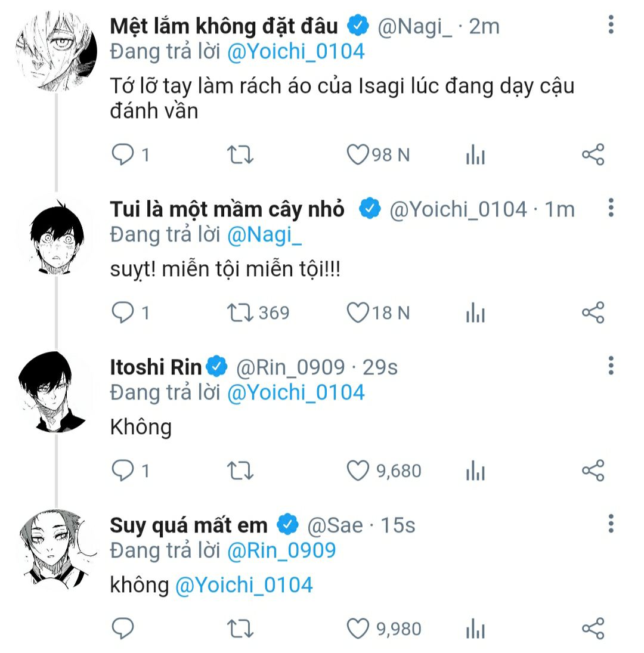Screen dimensions: 644x653
Task: Like Nagi's tweet about Isagi's torn shirt
Action: (358, 155)
